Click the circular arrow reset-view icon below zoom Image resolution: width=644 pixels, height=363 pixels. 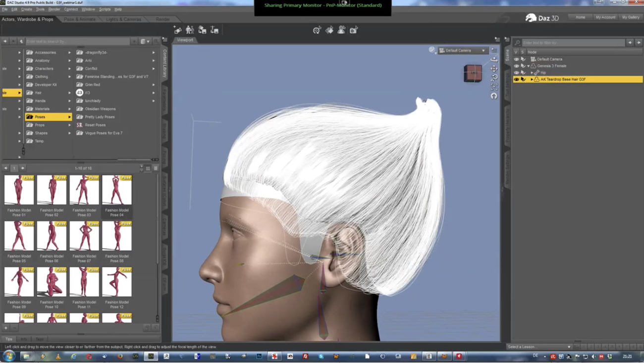pos(493,95)
